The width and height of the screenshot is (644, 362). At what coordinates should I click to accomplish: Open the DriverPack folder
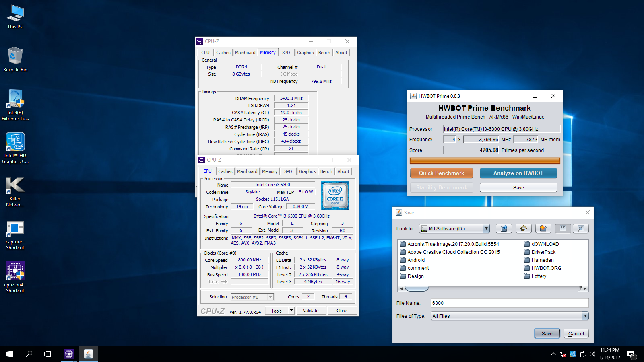pyautogui.click(x=540, y=252)
